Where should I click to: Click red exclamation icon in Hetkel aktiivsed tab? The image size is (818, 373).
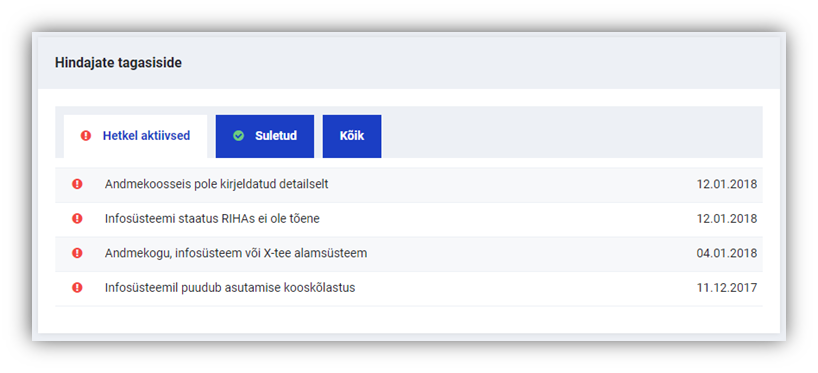coord(86,136)
